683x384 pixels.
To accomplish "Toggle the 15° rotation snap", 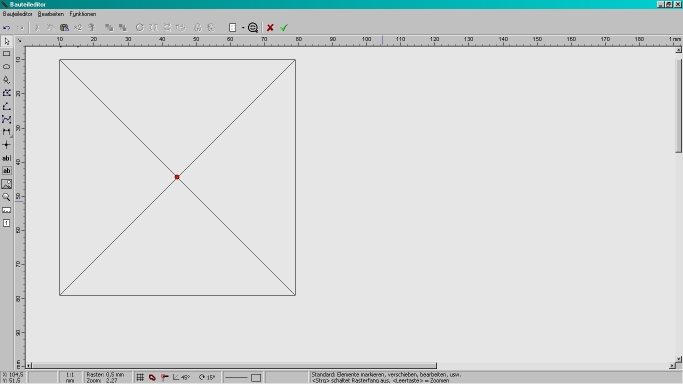I will [x=207, y=377].
